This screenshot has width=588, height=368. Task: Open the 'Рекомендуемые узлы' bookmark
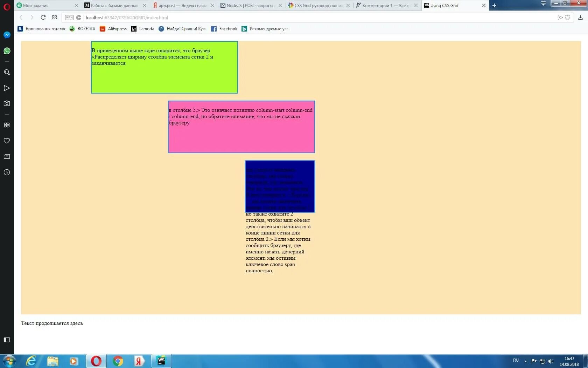point(265,29)
